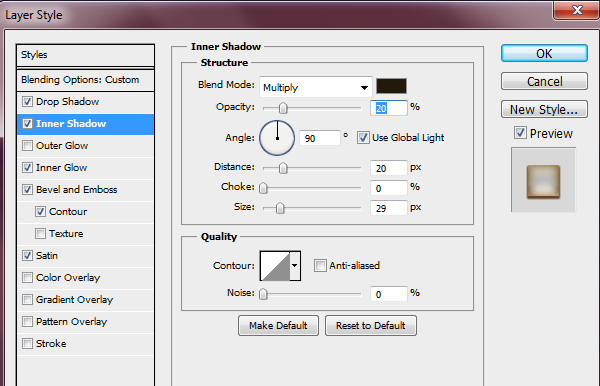Click the contour curve thumbnail
This screenshot has width=600, height=386.
pyautogui.click(x=275, y=265)
